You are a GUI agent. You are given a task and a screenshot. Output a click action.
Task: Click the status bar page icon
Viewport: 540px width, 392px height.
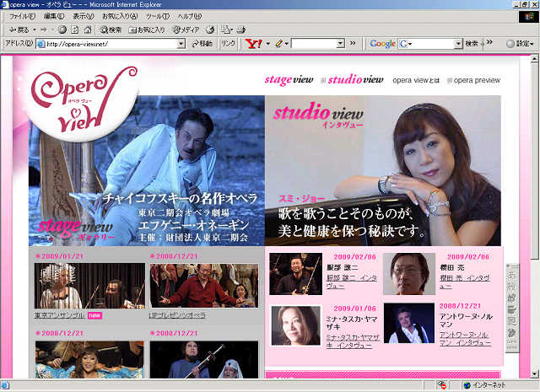coord(5,385)
